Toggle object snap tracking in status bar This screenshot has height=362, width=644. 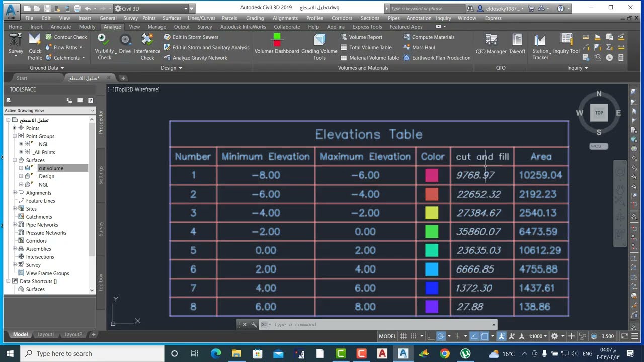474,336
